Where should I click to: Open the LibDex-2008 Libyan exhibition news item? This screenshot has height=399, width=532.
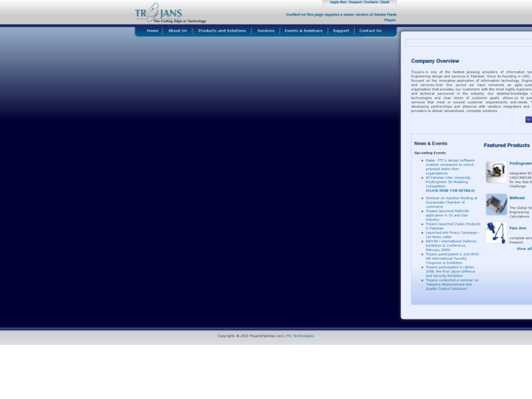pyautogui.click(x=451, y=272)
